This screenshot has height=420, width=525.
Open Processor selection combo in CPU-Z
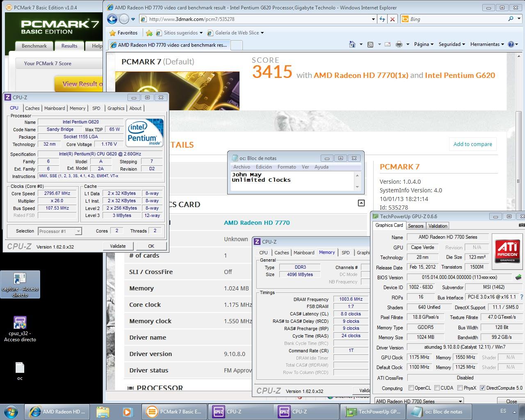point(60,231)
